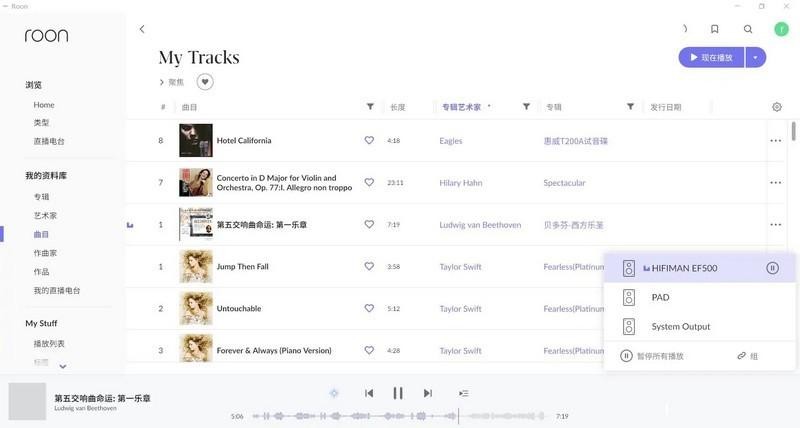Toggle heart on Jump Then Fall
The width and height of the screenshot is (800, 428).
[x=369, y=266]
